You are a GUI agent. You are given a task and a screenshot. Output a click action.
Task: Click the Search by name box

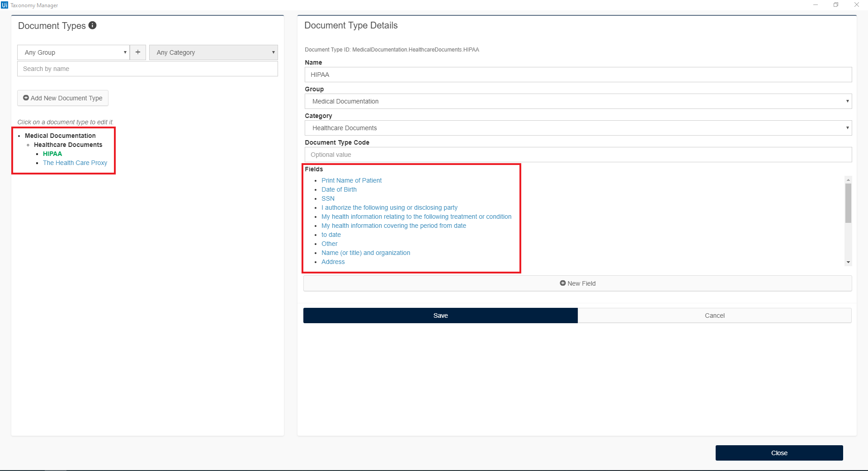147,69
